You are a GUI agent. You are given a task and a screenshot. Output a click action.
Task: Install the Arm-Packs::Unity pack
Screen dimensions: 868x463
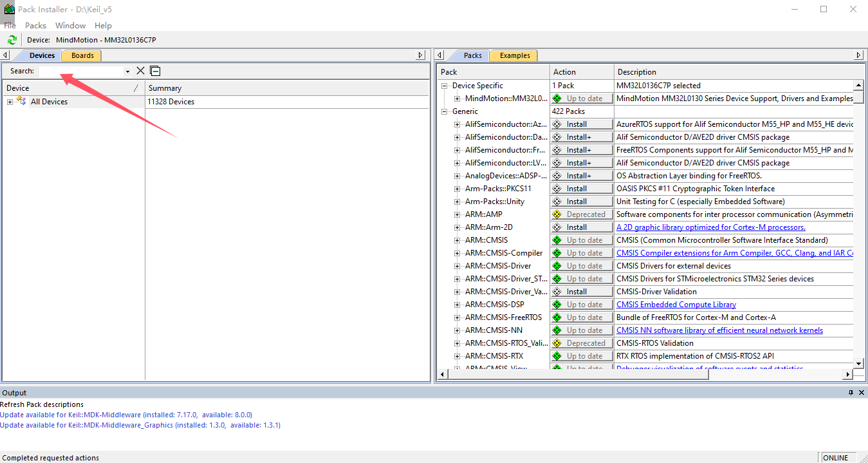582,202
